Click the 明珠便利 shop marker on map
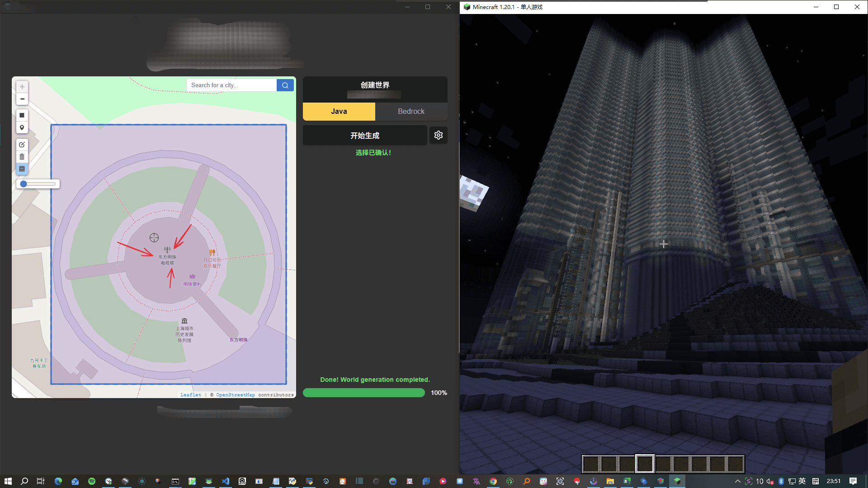 (x=192, y=276)
